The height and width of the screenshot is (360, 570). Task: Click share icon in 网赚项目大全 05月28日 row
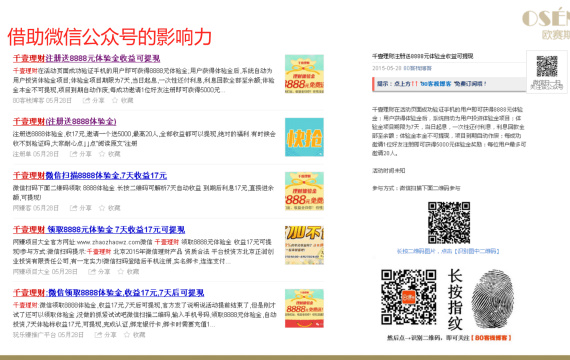[x=92, y=272]
